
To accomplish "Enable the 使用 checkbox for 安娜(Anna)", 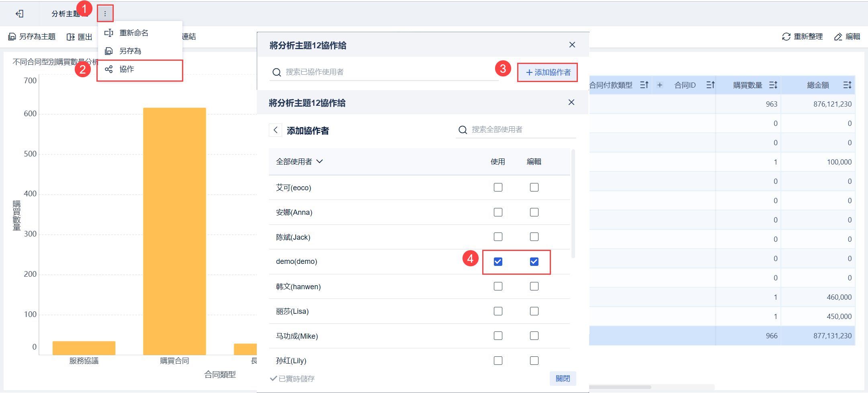I will coord(498,212).
